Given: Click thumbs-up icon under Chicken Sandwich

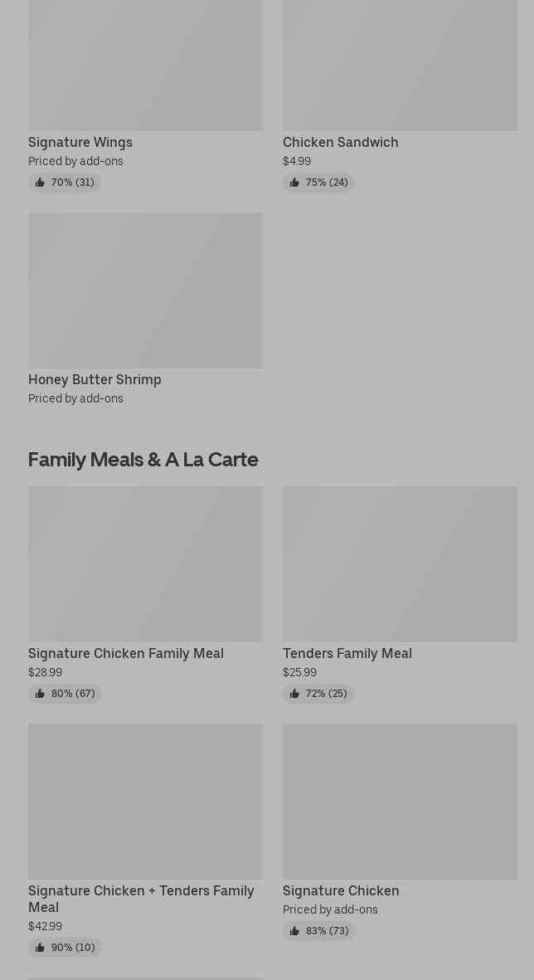Looking at the screenshot, I should [x=295, y=183].
